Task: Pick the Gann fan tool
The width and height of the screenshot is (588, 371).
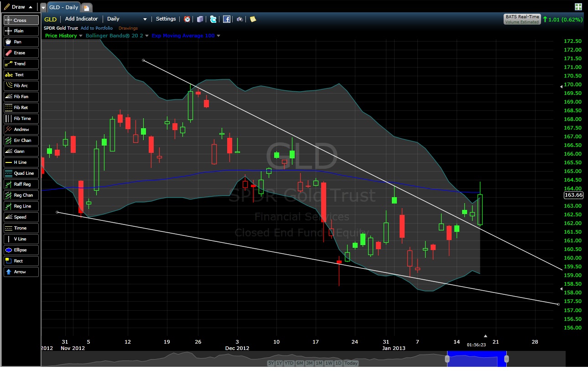Action: [21, 152]
